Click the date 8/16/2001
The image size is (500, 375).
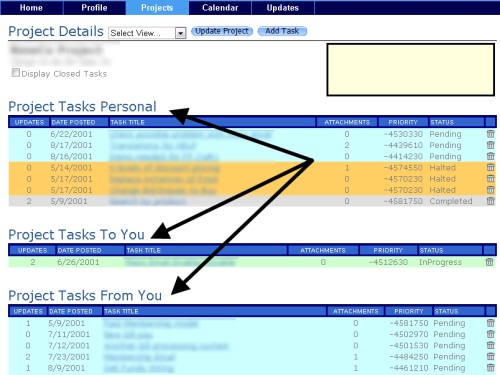coord(71,156)
